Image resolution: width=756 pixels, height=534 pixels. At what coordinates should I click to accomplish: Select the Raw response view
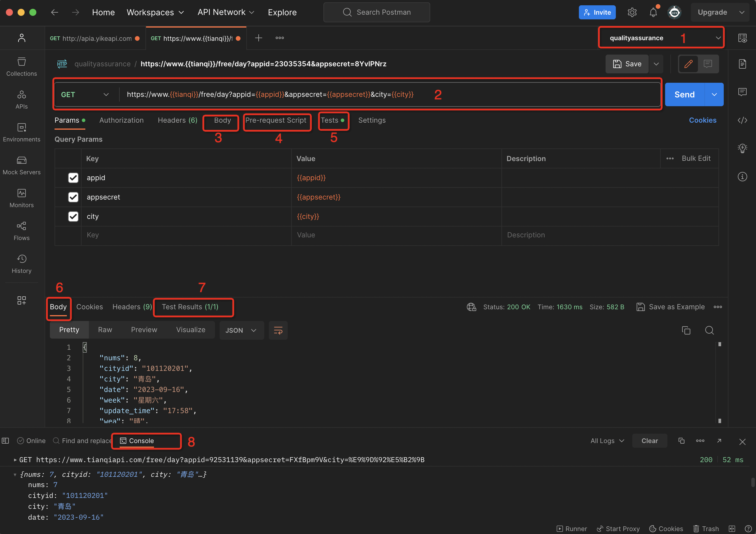click(x=105, y=330)
